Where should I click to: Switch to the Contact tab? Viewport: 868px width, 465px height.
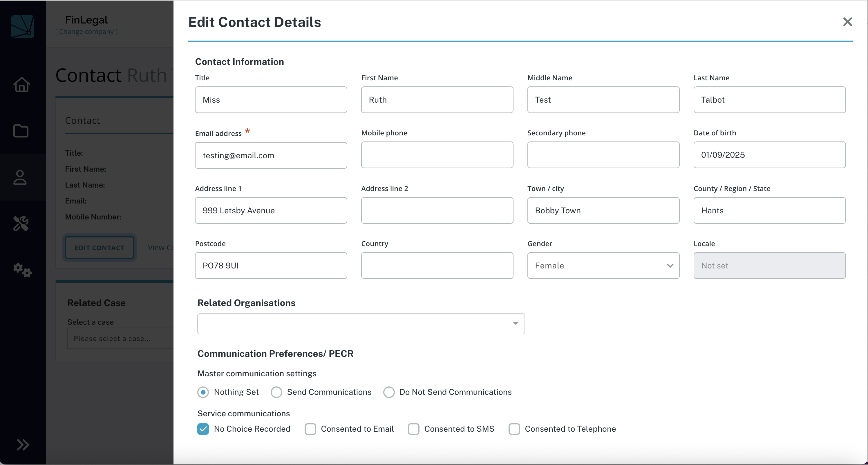[x=83, y=121]
